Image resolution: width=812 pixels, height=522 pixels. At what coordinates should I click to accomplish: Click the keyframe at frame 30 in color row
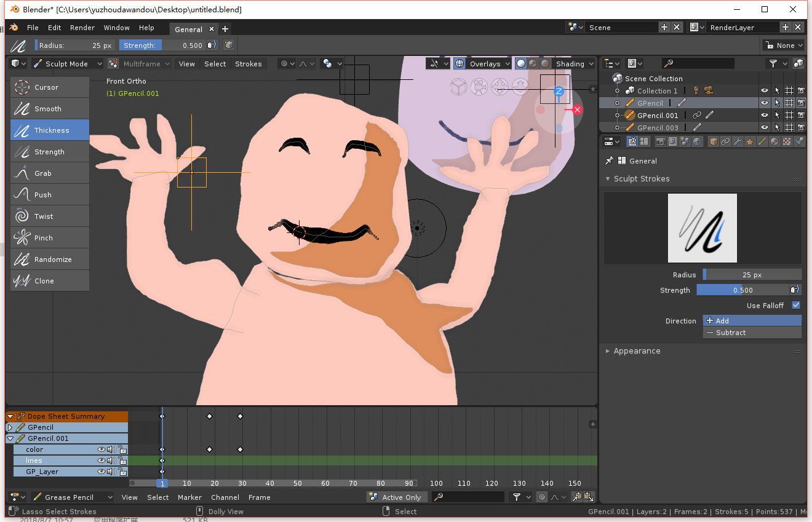[240, 449]
